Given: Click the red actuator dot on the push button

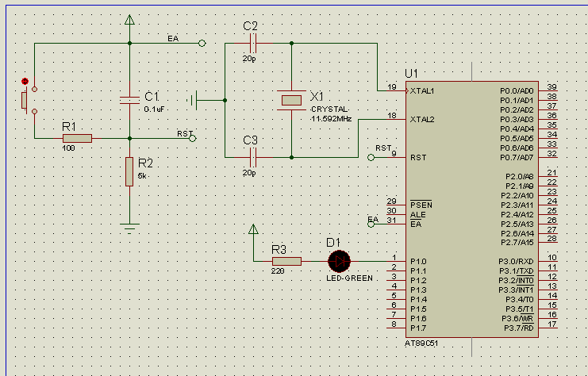Looking at the screenshot, I should [25, 81].
